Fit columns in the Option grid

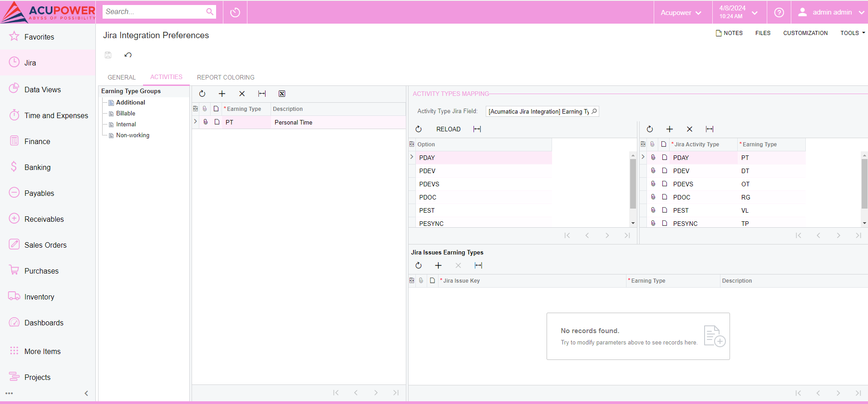click(477, 129)
